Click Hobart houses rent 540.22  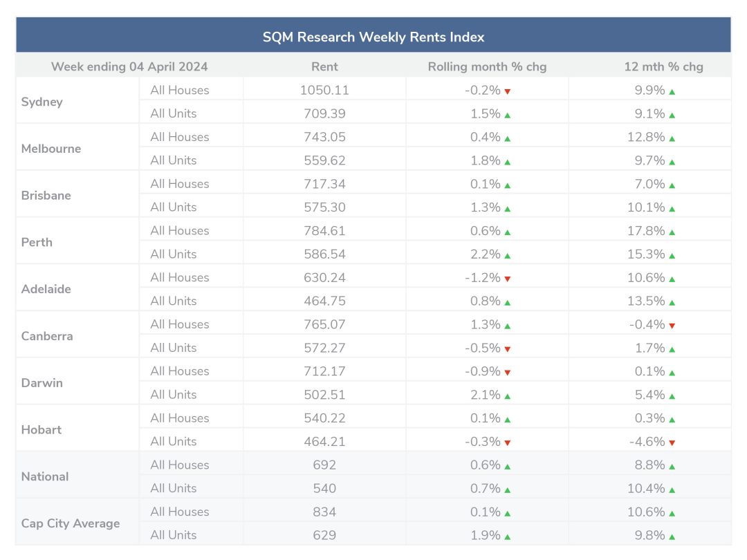pos(324,418)
